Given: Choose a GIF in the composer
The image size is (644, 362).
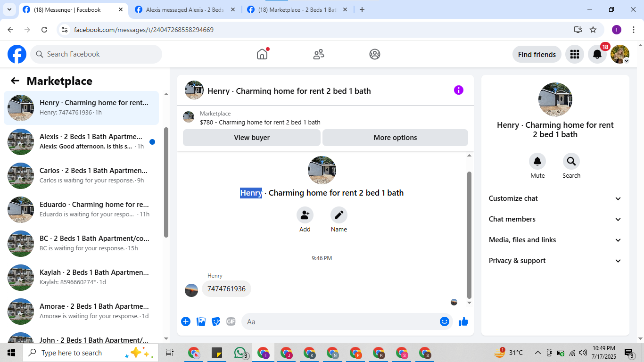Looking at the screenshot, I should (231, 321).
